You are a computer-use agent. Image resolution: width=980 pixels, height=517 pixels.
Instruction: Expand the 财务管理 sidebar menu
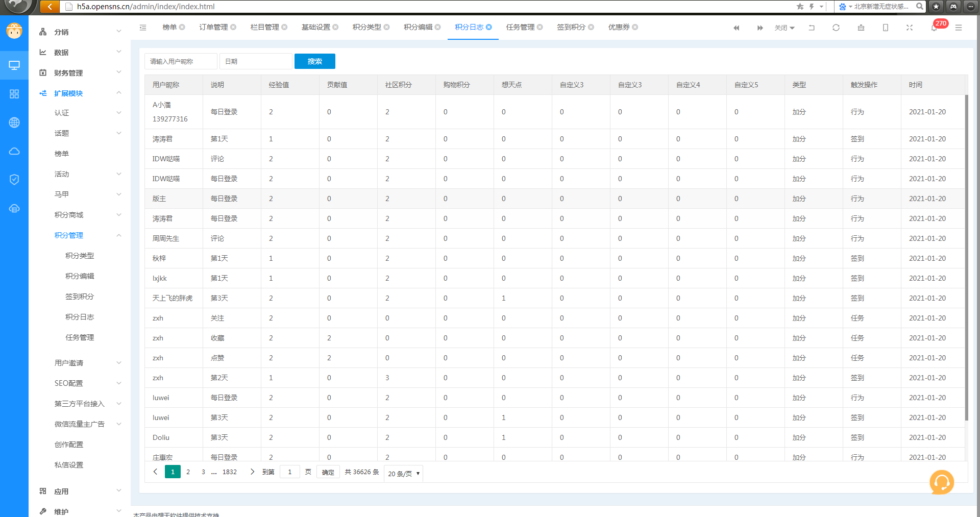coord(81,72)
